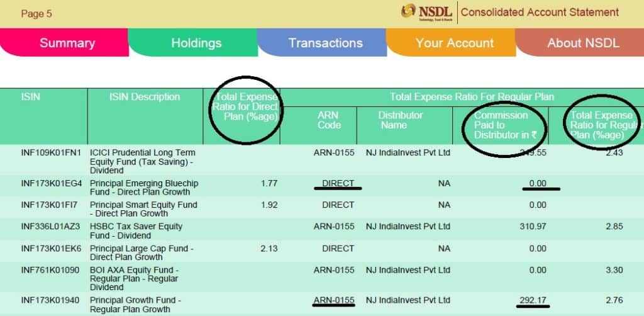
Task: Select ISIN INF173K01FI7
Action: coord(49,205)
